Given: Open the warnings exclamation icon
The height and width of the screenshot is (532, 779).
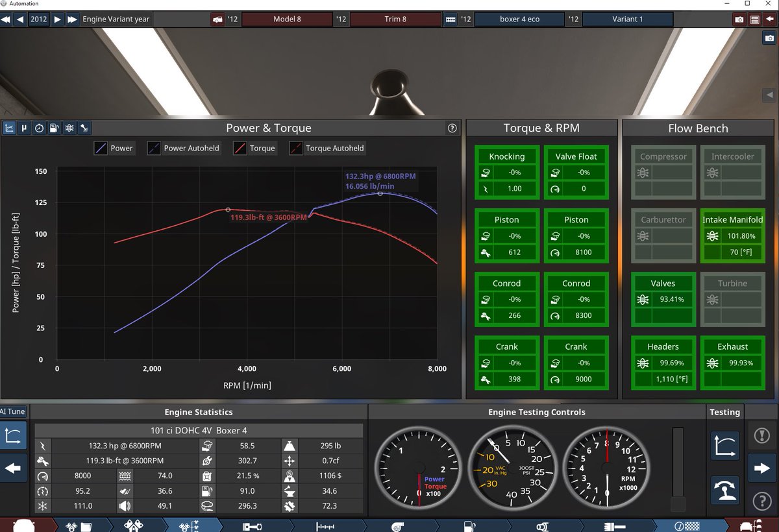Looking at the screenshot, I should click(762, 436).
